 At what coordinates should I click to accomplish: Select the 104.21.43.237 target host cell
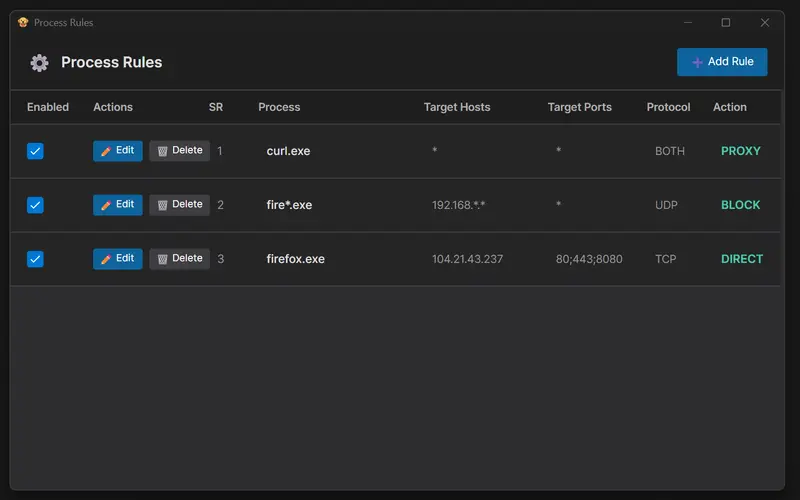click(467, 259)
